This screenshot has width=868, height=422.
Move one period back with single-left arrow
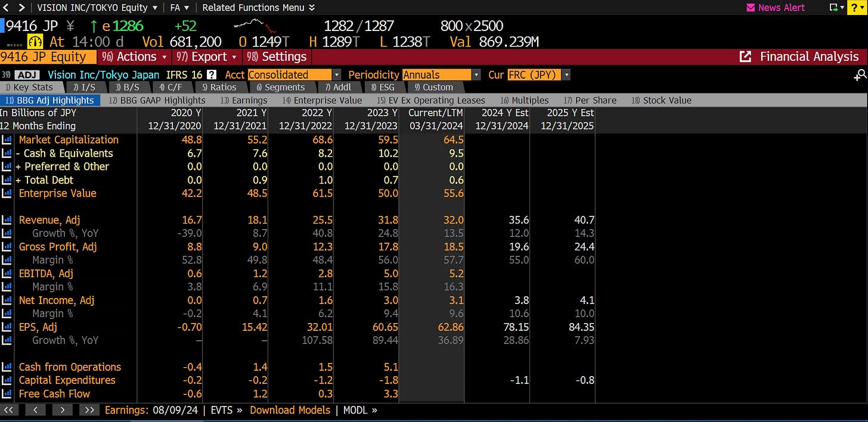tap(36, 410)
